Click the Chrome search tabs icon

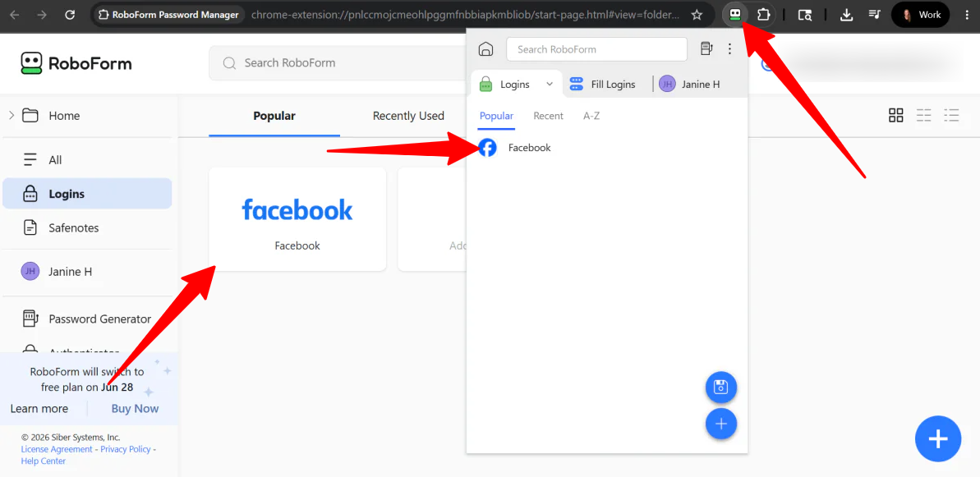tap(805, 14)
